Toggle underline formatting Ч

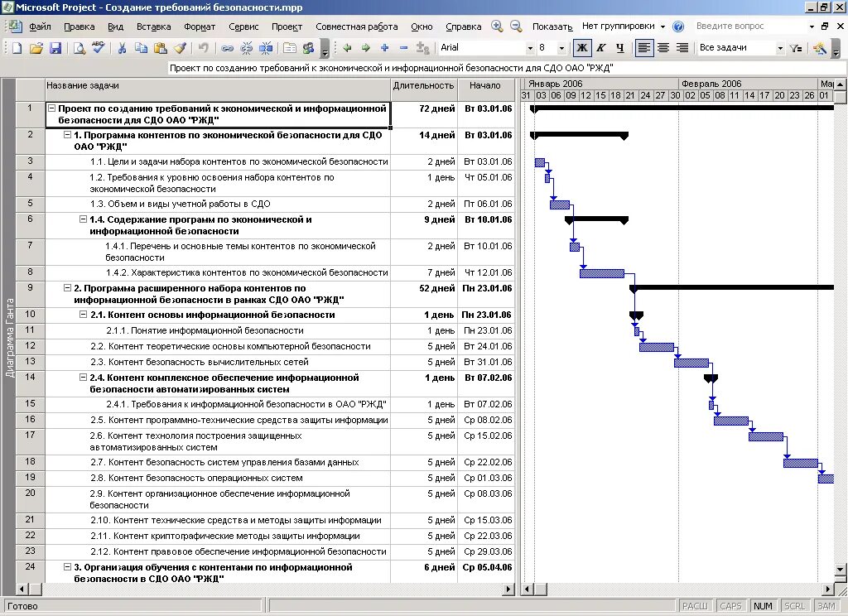tap(619, 48)
